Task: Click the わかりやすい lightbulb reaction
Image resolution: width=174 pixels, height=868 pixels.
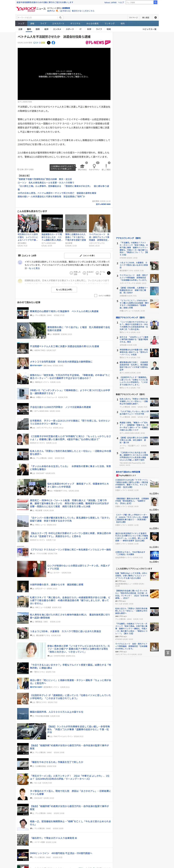Action: tap(94, 167)
